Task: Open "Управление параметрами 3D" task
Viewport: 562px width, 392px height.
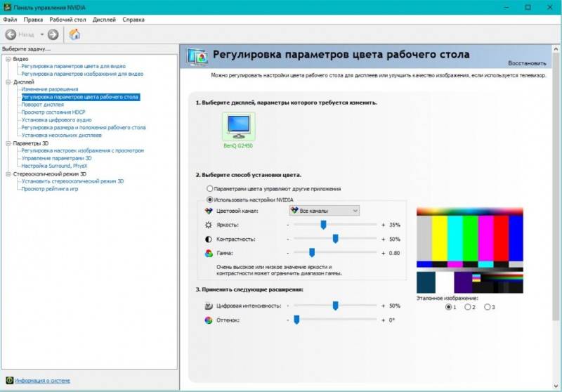Action: click(57, 158)
